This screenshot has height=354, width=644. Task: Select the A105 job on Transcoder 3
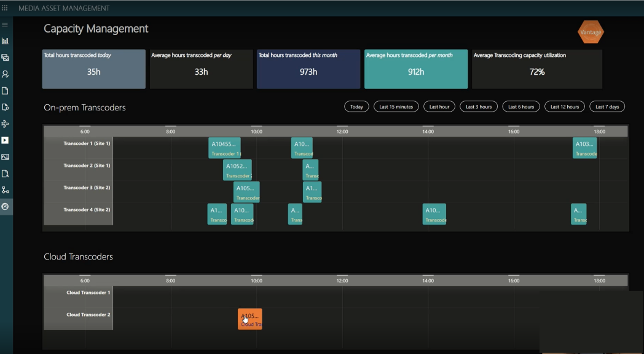[x=246, y=192]
